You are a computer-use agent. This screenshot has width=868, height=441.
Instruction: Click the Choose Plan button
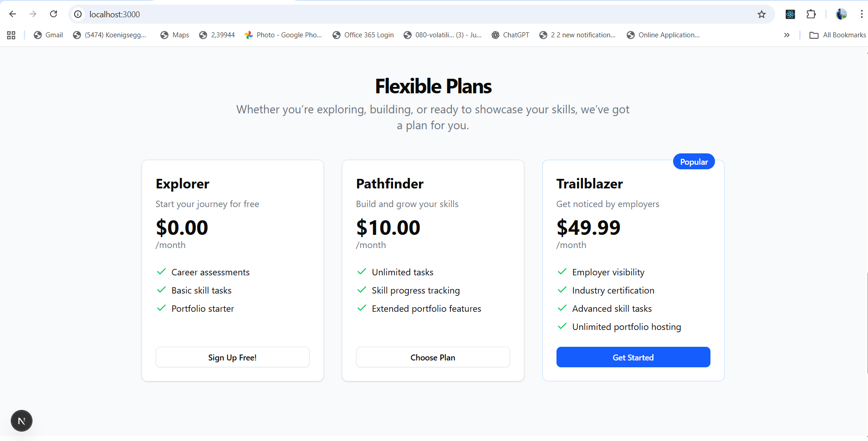[x=433, y=357]
